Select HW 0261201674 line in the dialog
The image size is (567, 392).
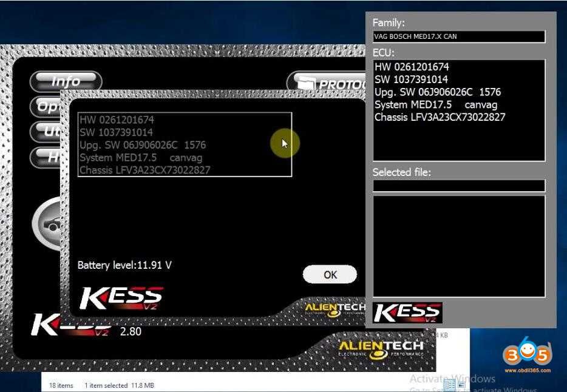117,120
